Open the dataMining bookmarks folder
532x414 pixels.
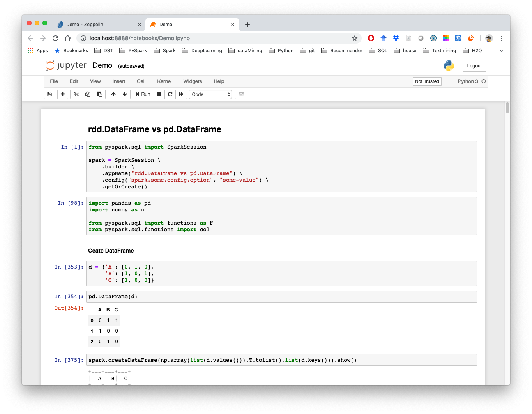245,51
